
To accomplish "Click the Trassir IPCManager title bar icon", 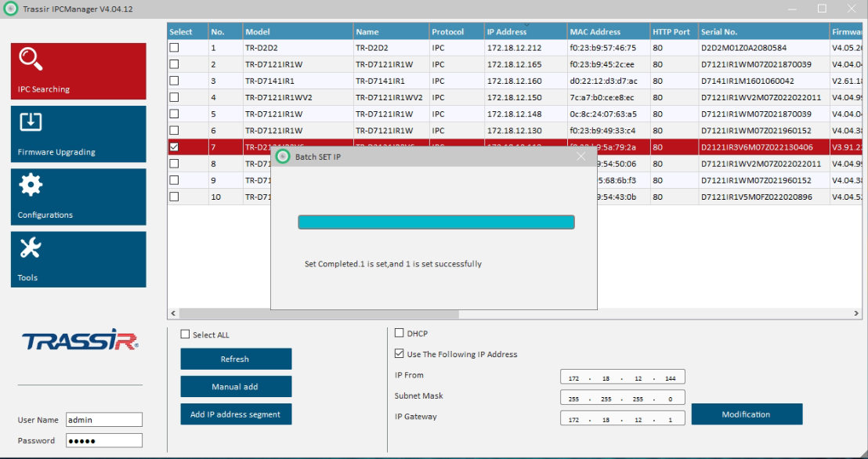I will click(10, 9).
